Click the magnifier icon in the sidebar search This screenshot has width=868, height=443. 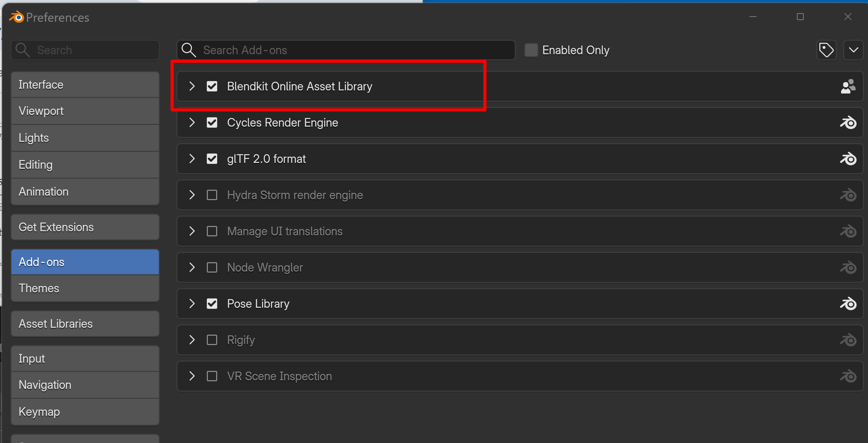[x=23, y=50]
